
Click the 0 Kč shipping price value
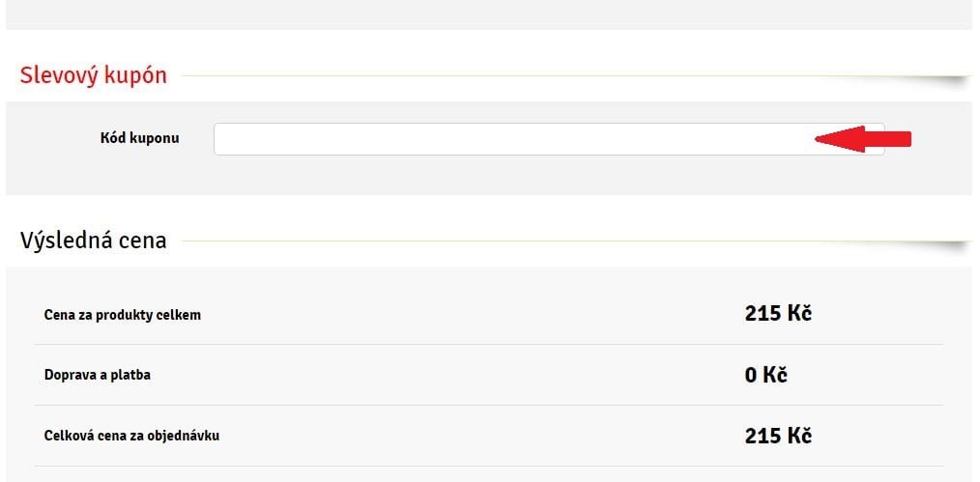coord(765,375)
